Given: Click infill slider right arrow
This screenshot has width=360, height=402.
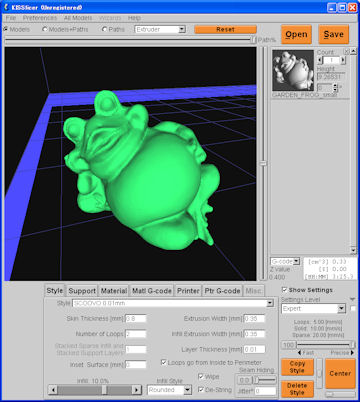Looking at the screenshot, I should pos(136,390).
